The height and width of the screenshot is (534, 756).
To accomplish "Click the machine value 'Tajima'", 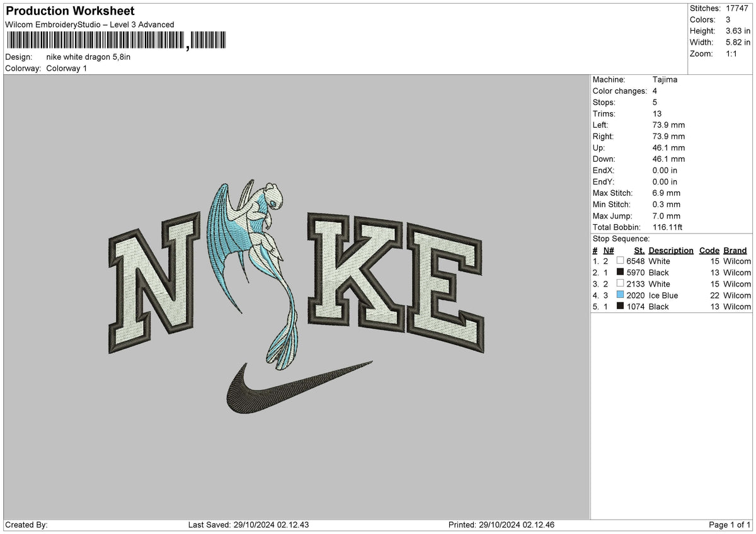I will [x=665, y=79].
